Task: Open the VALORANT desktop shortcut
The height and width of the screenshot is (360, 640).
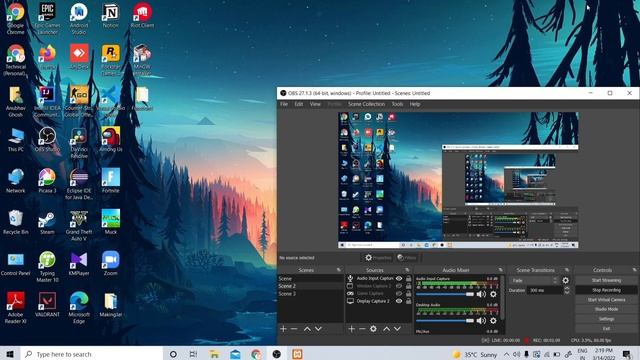Action: point(47,304)
